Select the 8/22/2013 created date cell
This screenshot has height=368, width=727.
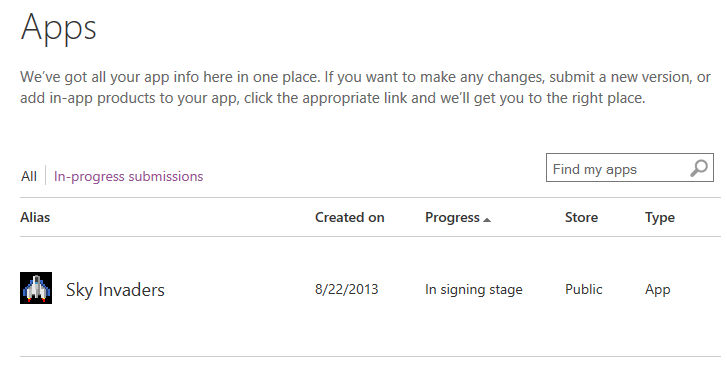[347, 289]
